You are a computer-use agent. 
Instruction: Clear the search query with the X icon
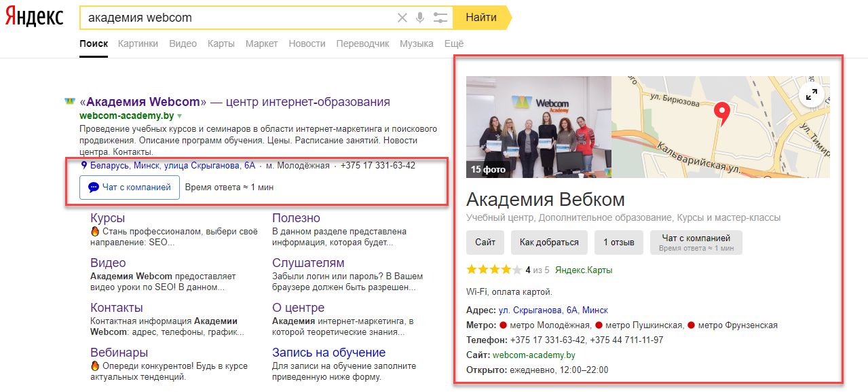(402, 18)
